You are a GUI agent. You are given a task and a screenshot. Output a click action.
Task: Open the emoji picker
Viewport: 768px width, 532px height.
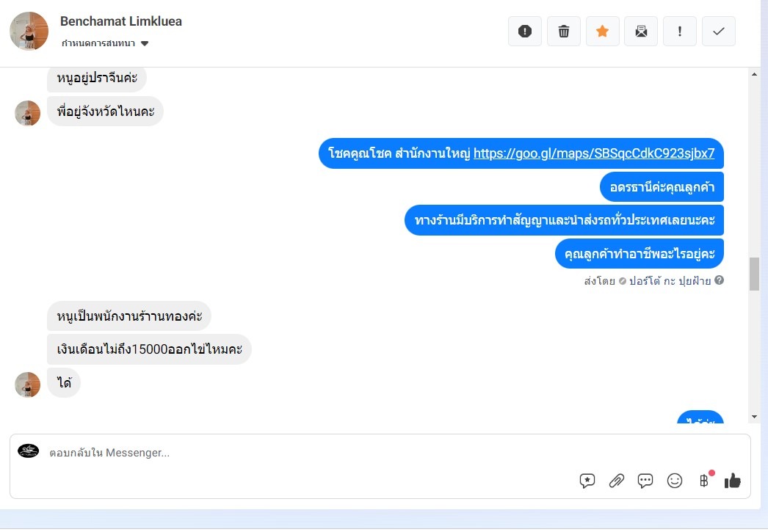(x=675, y=481)
